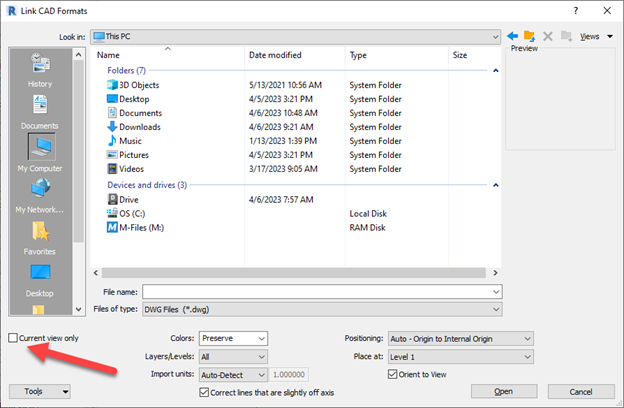Click the History icon in the sidebar
Image resolution: width=624 pixels, height=408 pixels.
[x=40, y=68]
